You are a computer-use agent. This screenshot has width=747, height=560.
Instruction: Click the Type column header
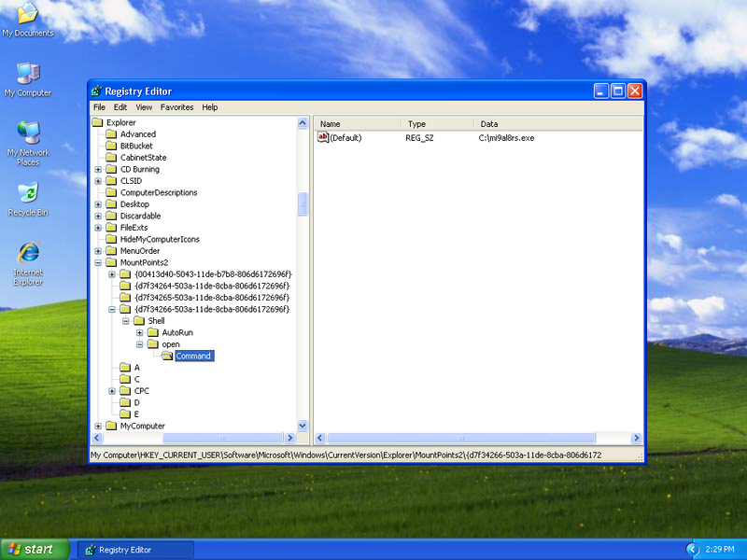point(438,124)
